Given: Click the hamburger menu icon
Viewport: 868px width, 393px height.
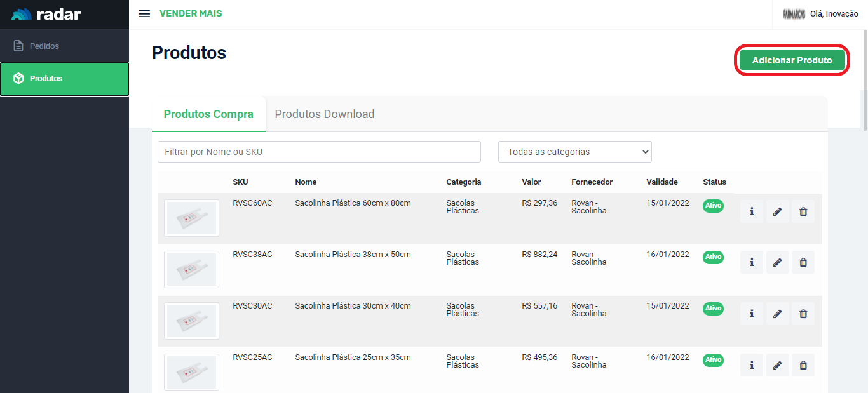Looking at the screenshot, I should 144,14.
